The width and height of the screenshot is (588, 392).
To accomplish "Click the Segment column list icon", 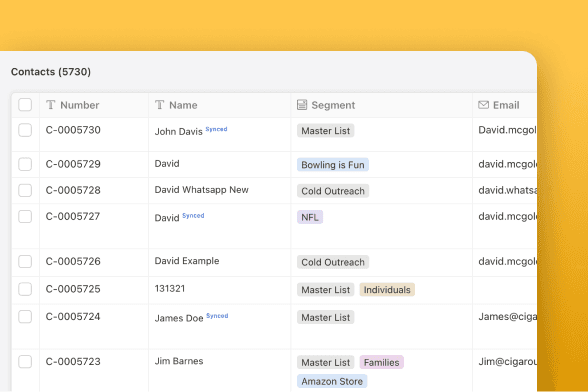I will [302, 105].
